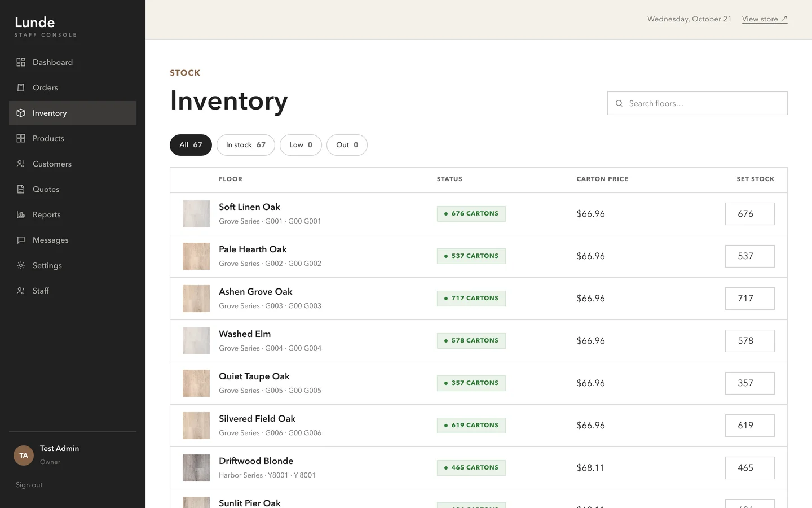This screenshot has height=508, width=812.
Task: Edit the Ashen Grove Oak stock field
Action: click(x=750, y=299)
